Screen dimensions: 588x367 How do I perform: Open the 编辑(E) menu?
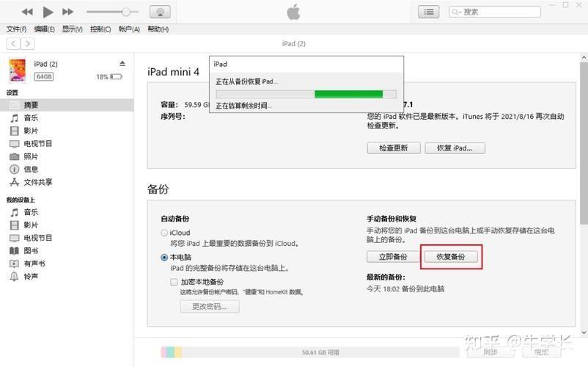[x=44, y=29]
